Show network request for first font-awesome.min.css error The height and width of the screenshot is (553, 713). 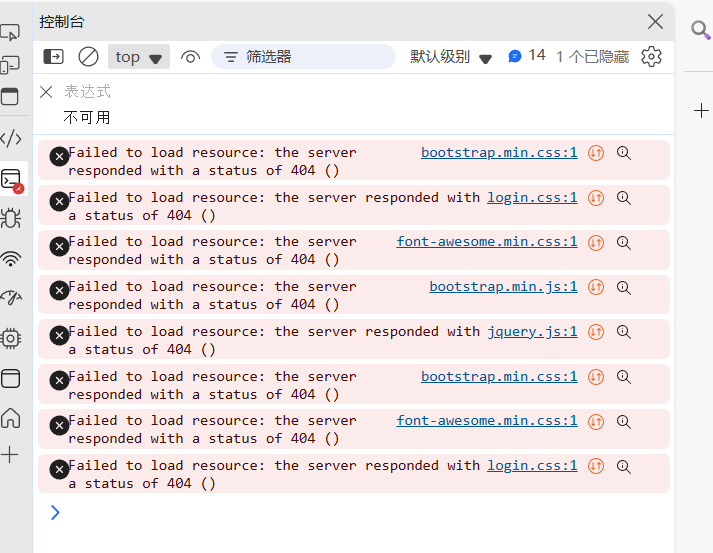[596, 243]
